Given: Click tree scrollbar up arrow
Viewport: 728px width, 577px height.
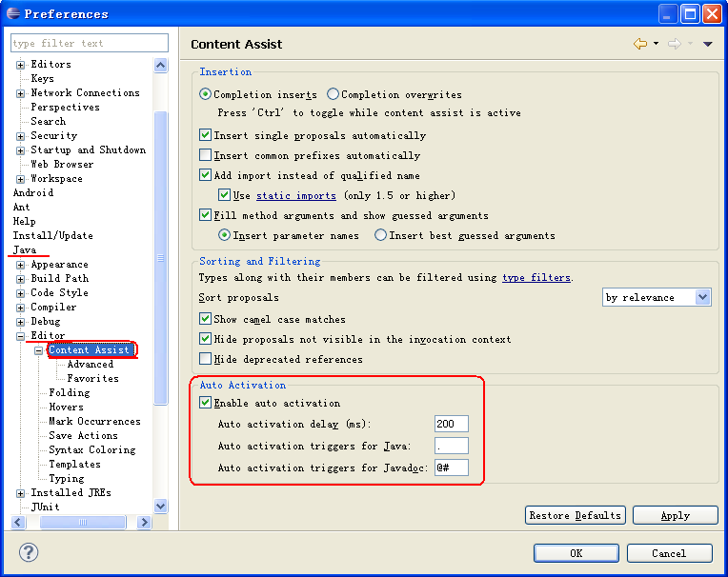Looking at the screenshot, I should (x=161, y=65).
